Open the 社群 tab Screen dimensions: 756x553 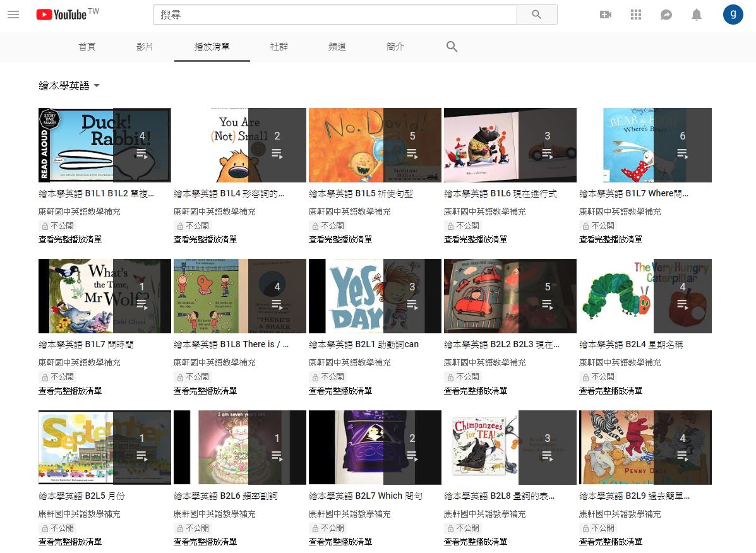point(279,47)
